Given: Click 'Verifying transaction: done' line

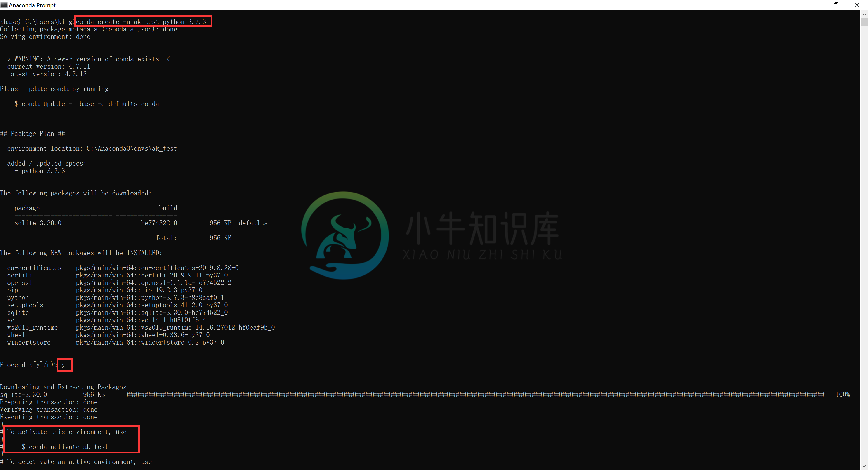Looking at the screenshot, I should pos(49,409).
